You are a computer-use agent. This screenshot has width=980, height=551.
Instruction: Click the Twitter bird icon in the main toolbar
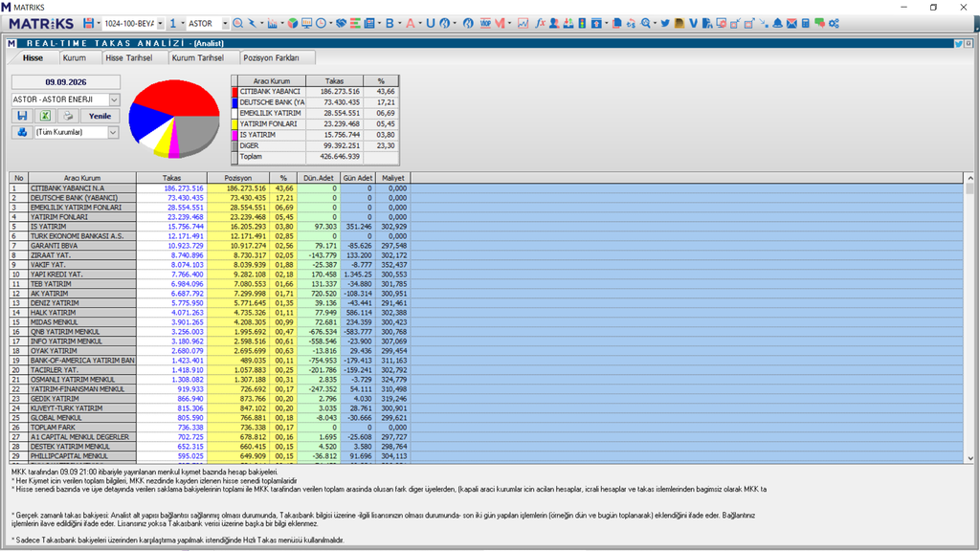coord(665,23)
